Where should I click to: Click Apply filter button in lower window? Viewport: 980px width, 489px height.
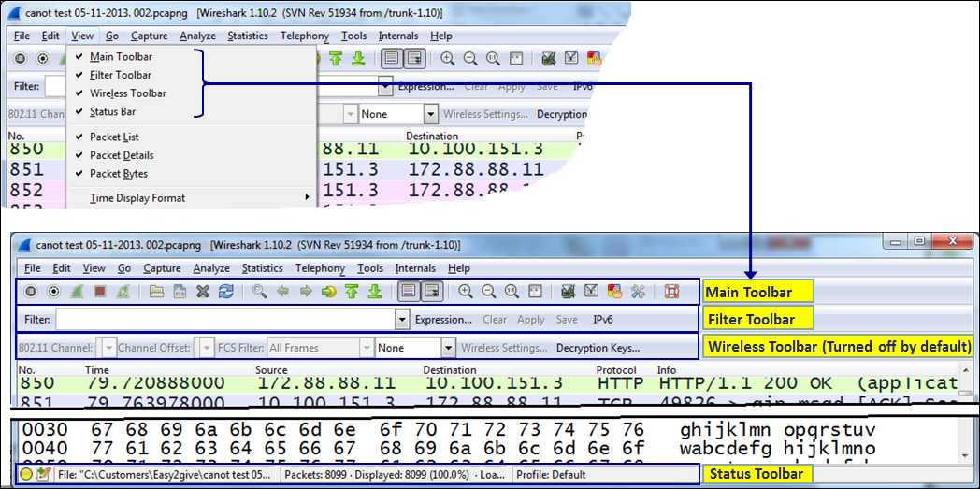(530, 320)
